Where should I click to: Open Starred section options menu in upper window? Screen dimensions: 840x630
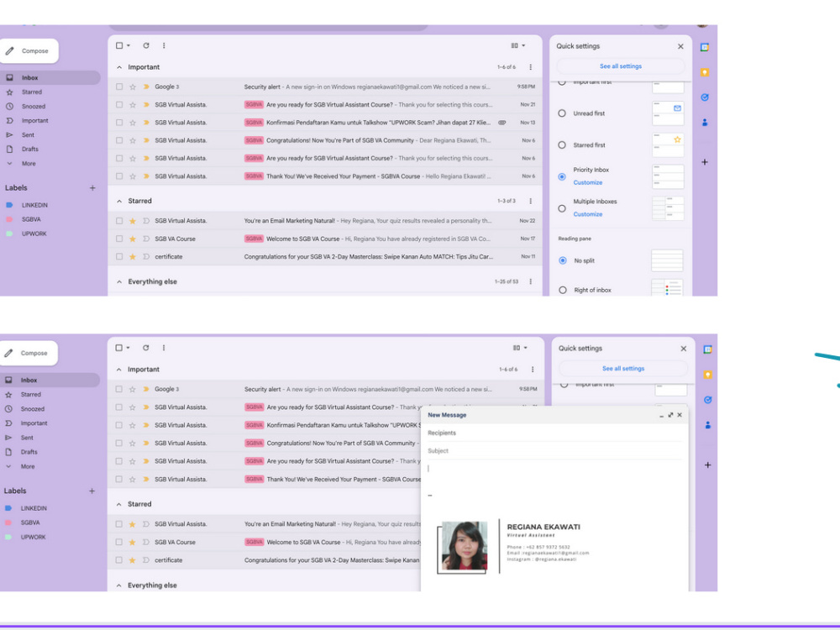[530, 201]
